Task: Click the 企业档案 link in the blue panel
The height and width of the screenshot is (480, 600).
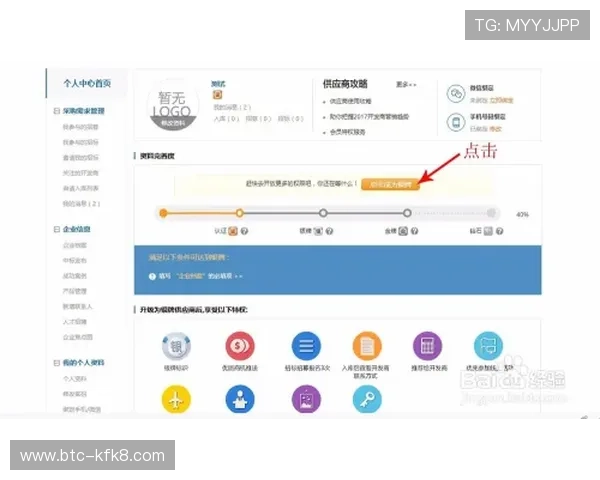Action: point(191,276)
